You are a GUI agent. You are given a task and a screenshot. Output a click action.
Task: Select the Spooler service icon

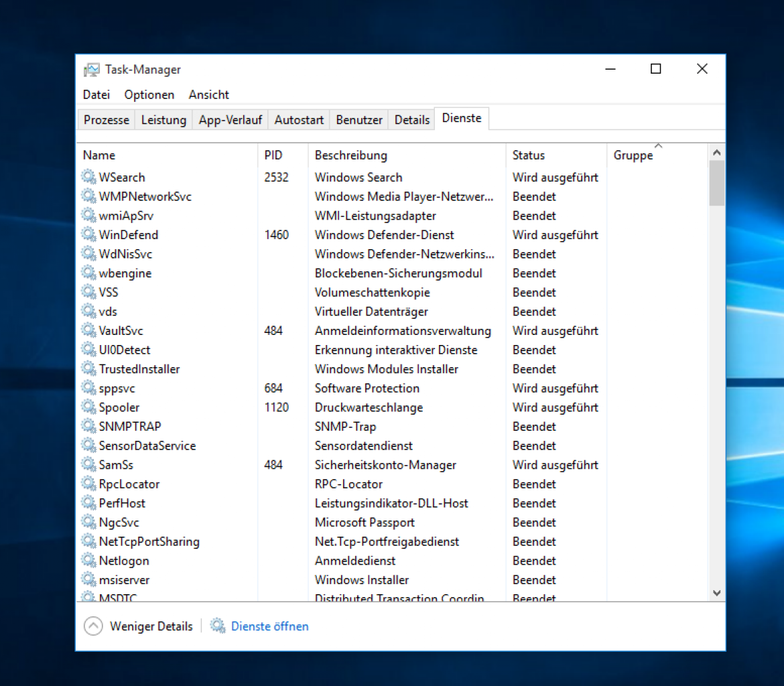point(88,407)
